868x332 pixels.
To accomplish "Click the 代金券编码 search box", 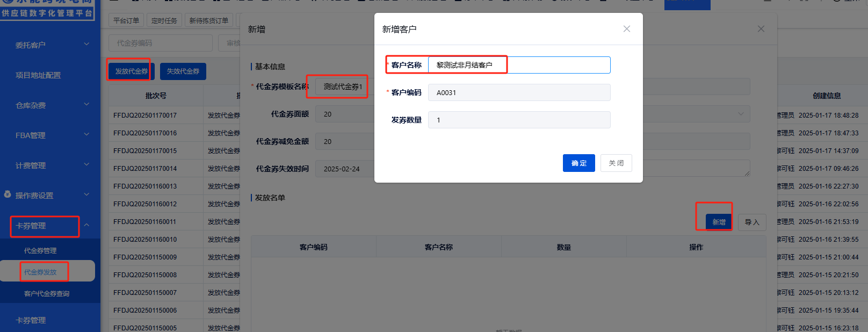I will pyautogui.click(x=161, y=43).
